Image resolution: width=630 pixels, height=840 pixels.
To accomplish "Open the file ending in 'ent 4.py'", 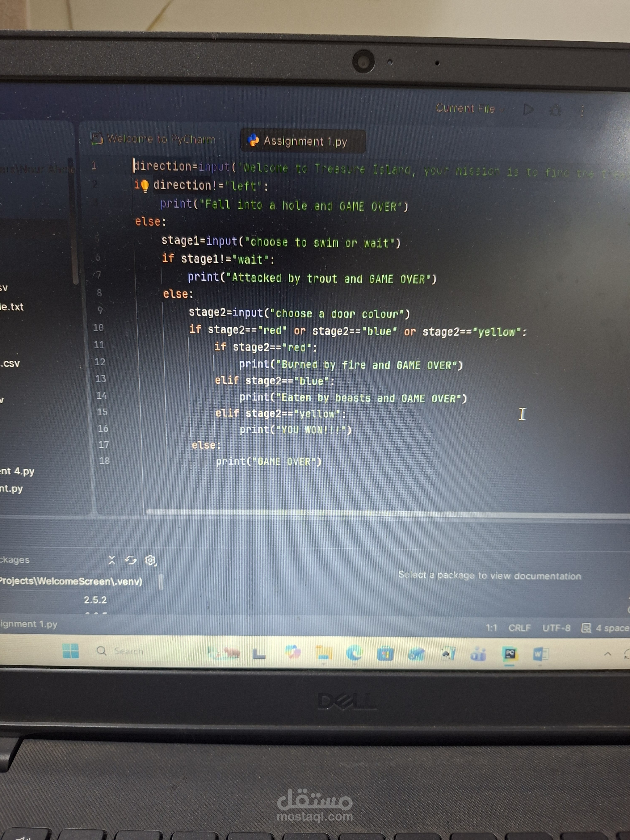I will tap(17, 471).
